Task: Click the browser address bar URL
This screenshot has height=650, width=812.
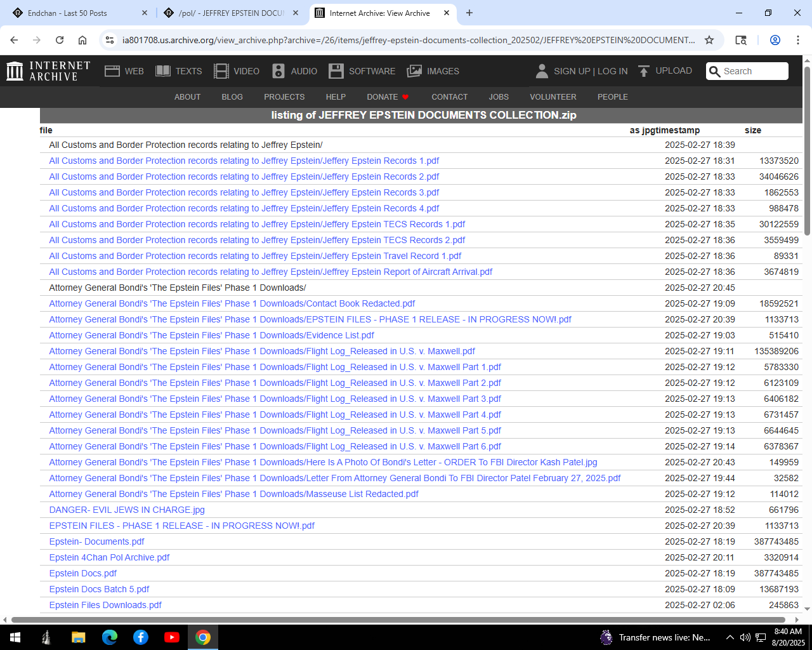Action: tap(409, 40)
